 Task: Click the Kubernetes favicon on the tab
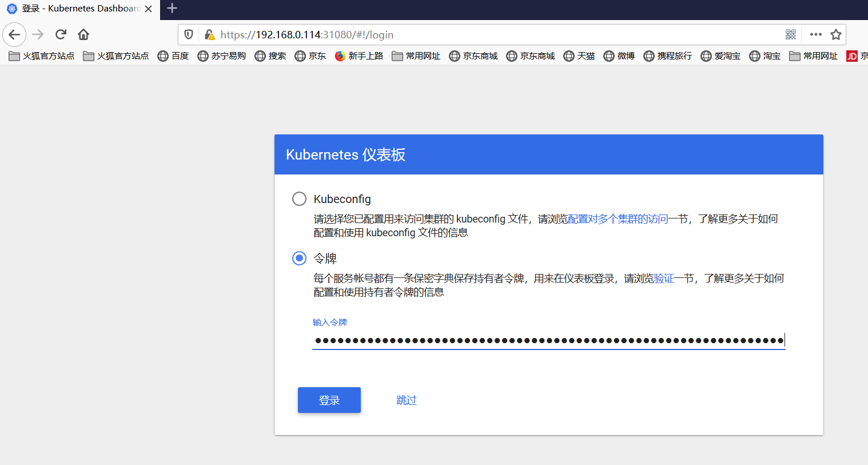point(12,9)
